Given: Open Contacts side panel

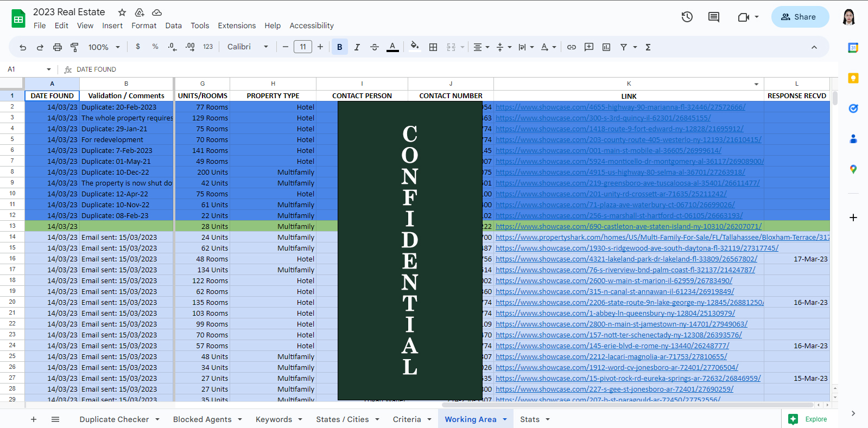Looking at the screenshot, I should pyautogui.click(x=853, y=139).
